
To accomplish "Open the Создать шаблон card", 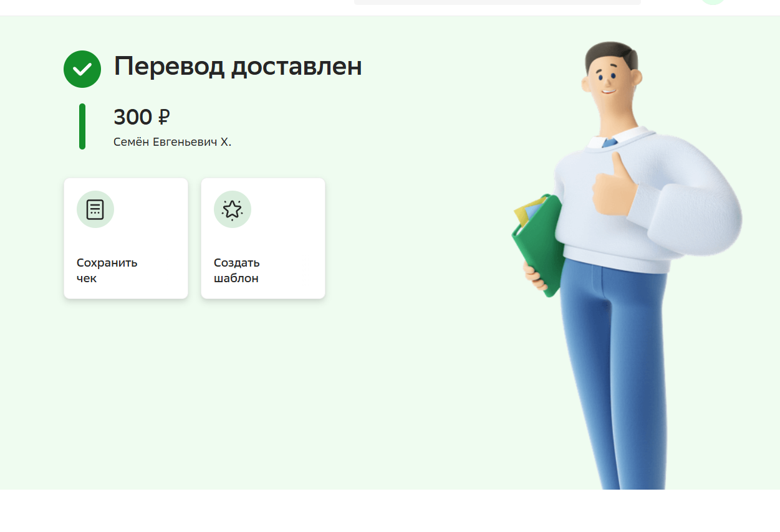I will tap(263, 239).
